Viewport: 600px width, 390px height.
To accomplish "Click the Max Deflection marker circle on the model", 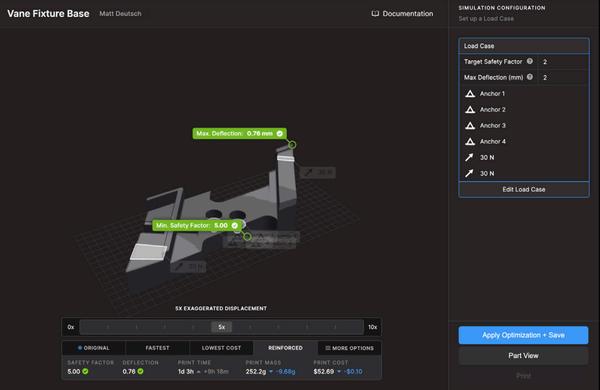I will click(x=292, y=145).
